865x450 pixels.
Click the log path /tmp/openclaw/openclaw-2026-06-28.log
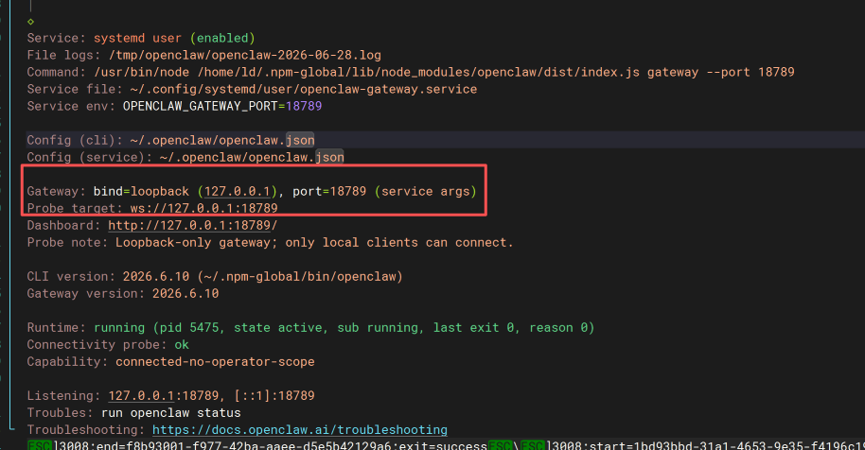click(x=244, y=55)
